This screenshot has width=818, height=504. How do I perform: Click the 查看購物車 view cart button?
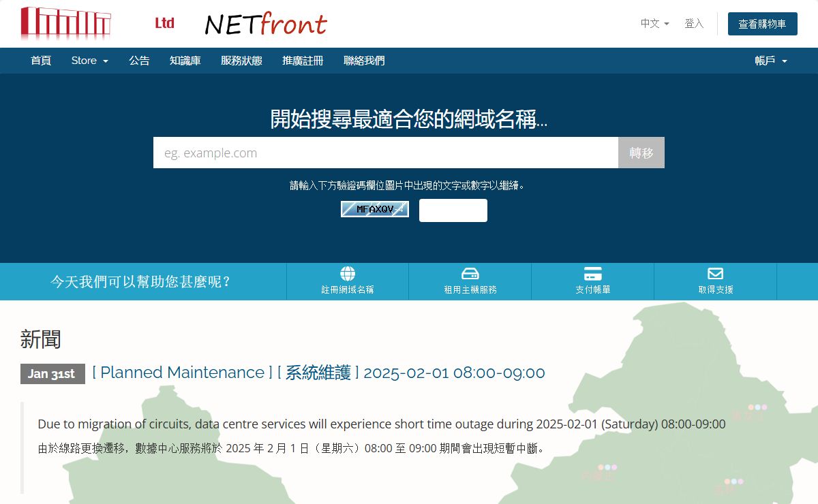[762, 24]
